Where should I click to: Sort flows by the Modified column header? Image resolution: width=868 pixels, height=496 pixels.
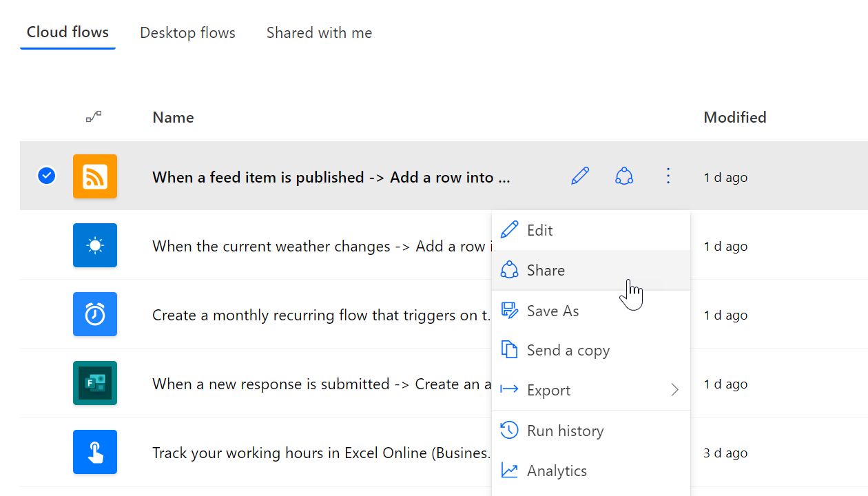click(734, 117)
